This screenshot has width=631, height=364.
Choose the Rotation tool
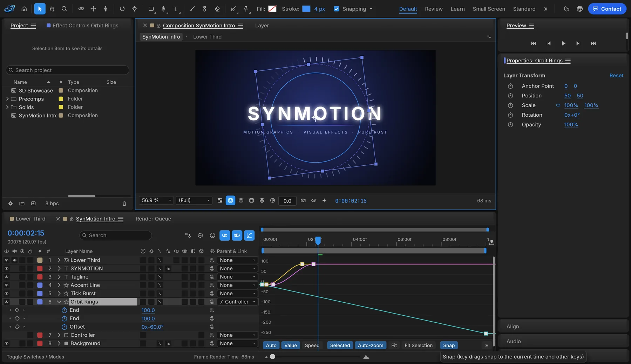[x=122, y=9]
